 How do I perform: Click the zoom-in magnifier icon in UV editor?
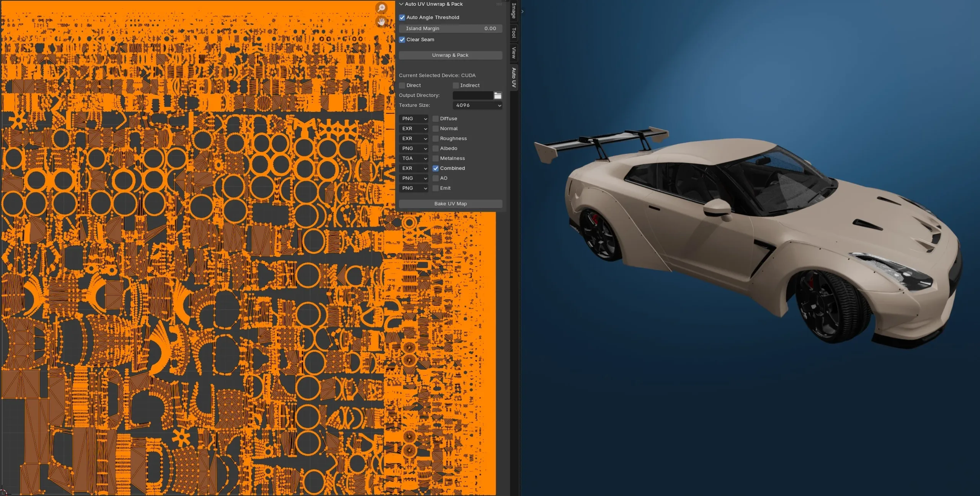pos(381,8)
